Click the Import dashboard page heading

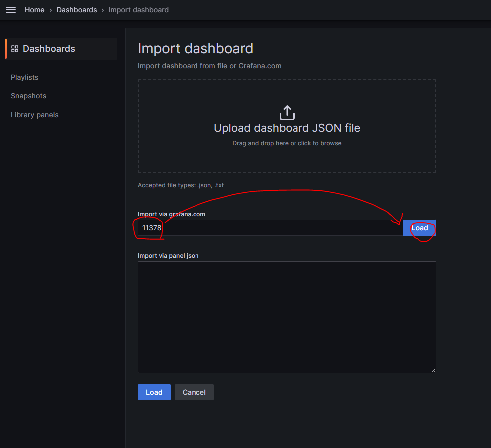pos(196,49)
